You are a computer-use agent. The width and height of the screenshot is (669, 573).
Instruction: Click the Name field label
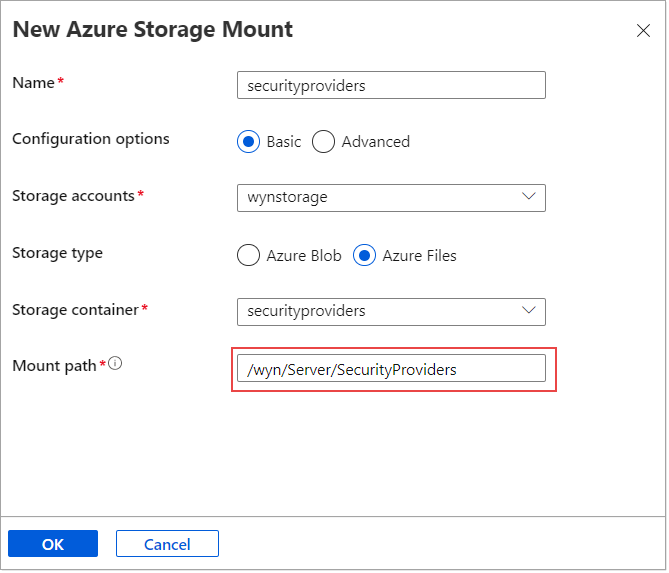(33, 83)
